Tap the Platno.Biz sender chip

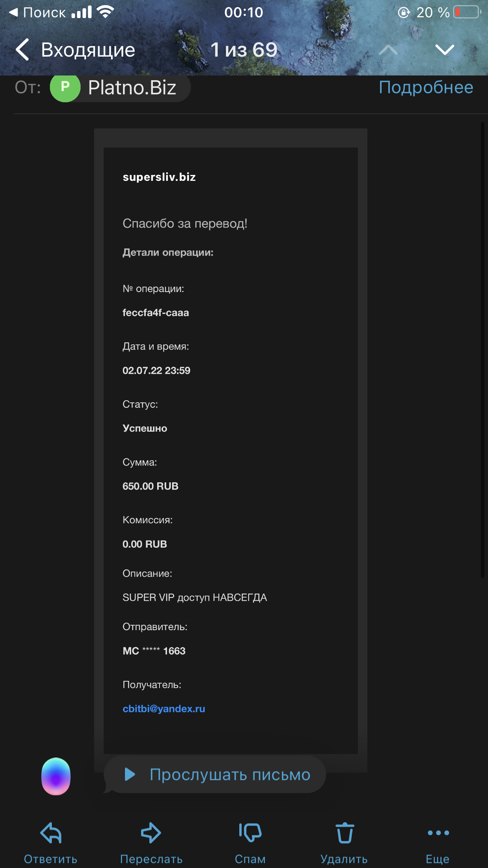click(120, 87)
